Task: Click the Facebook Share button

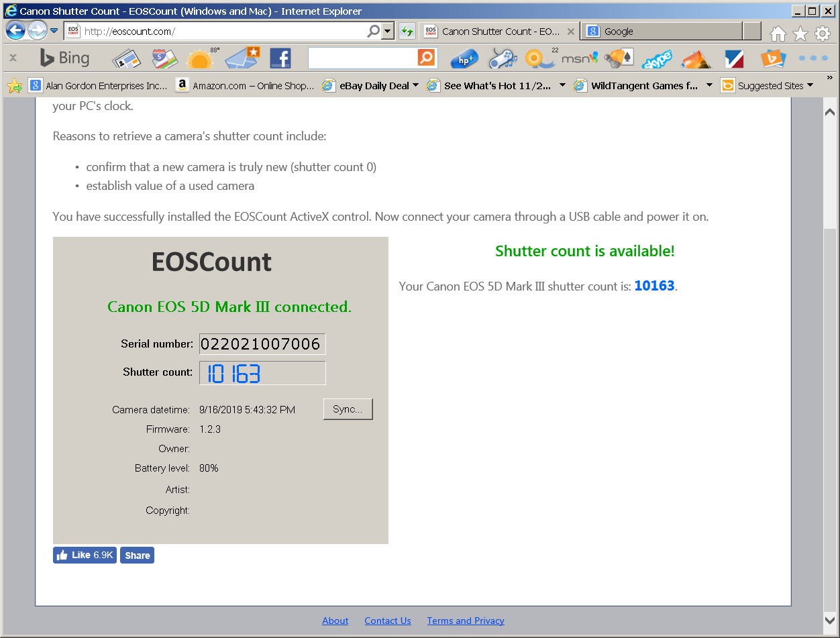Action: 137,555
